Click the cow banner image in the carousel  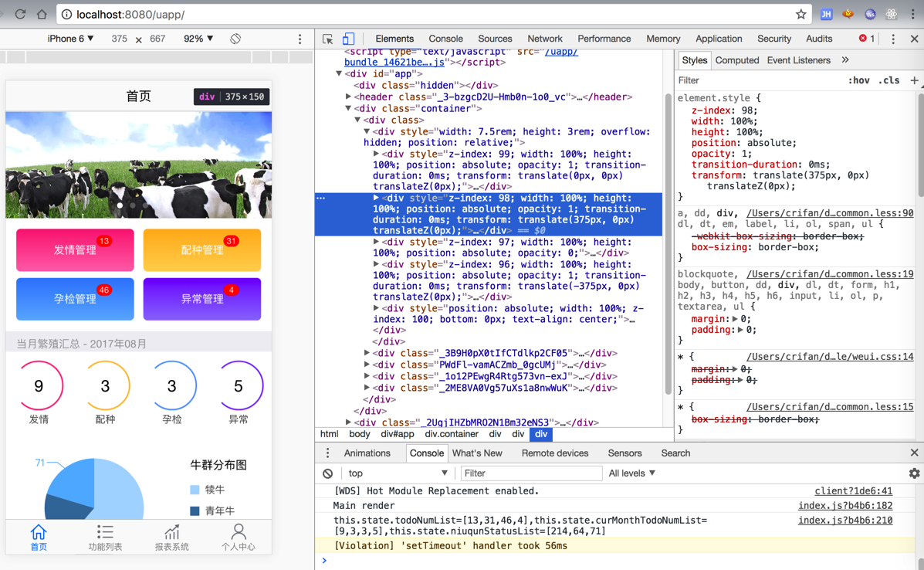[x=138, y=165]
